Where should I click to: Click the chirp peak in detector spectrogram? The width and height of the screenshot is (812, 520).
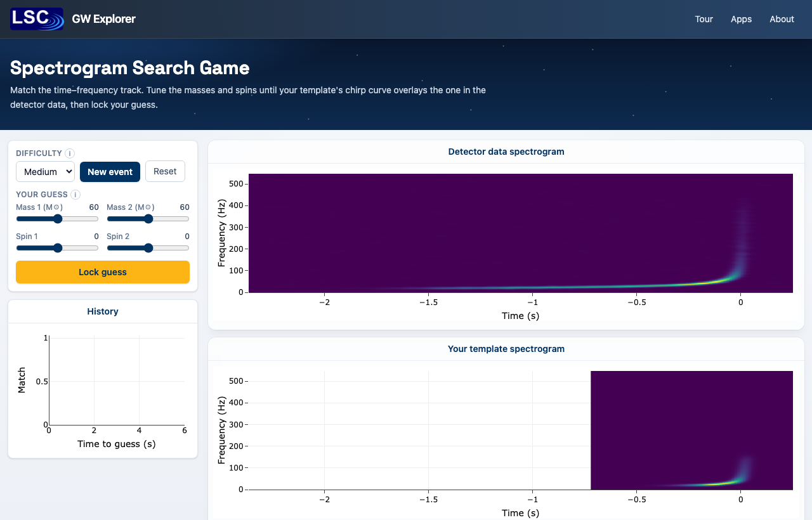point(735,276)
